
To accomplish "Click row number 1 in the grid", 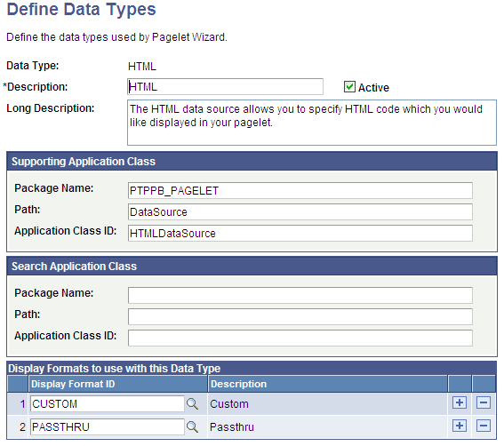I will [22, 404].
